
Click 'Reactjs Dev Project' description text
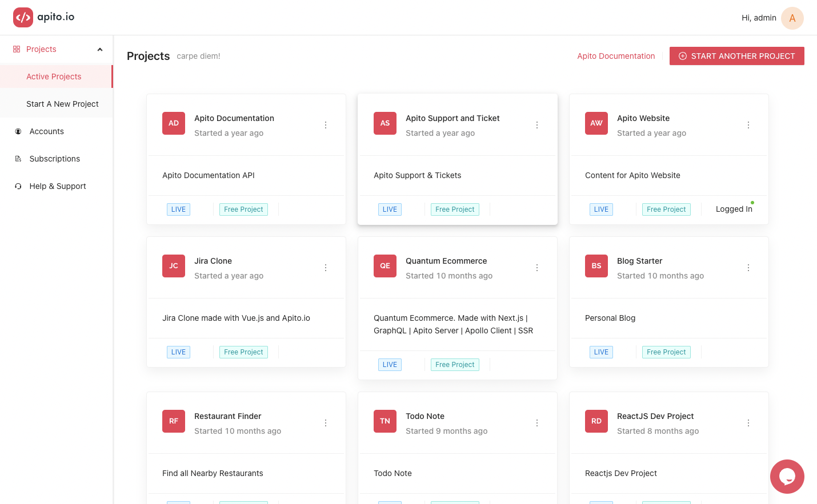(x=621, y=473)
